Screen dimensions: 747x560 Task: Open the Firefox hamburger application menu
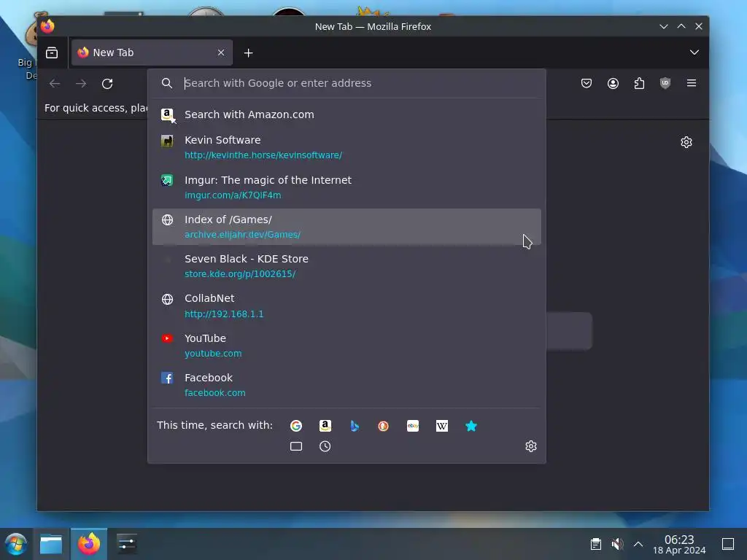pyautogui.click(x=692, y=83)
